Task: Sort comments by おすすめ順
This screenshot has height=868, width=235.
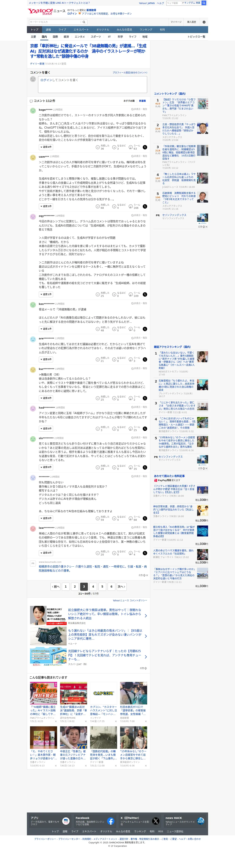Action: point(129,101)
